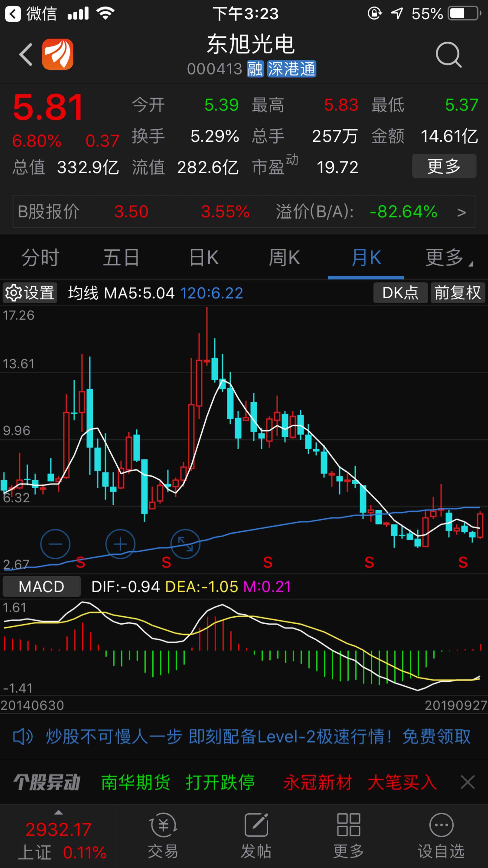Tap the 市盈 19.72 value

337,167
